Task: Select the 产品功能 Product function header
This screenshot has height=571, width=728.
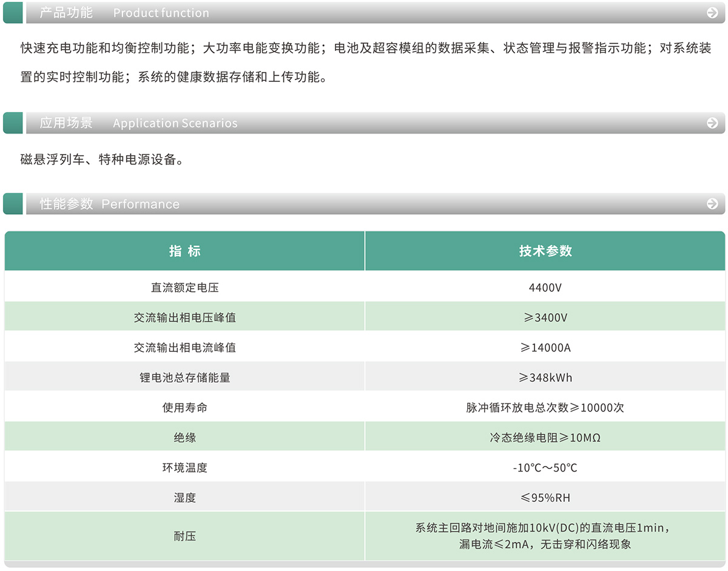Action: coord(124,13)
